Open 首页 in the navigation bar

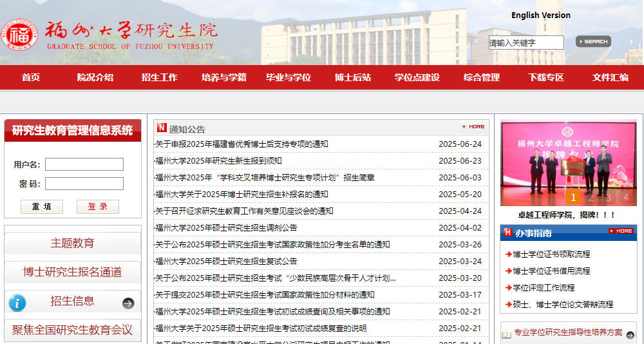tap(31, 77)
